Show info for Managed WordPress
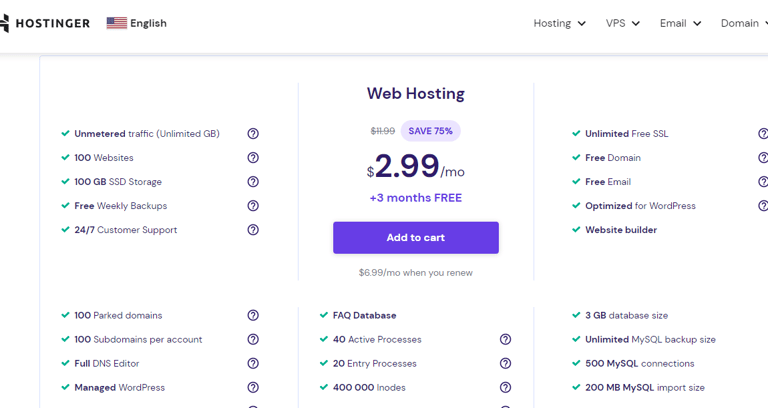768x408 pixels. point(253,388)
